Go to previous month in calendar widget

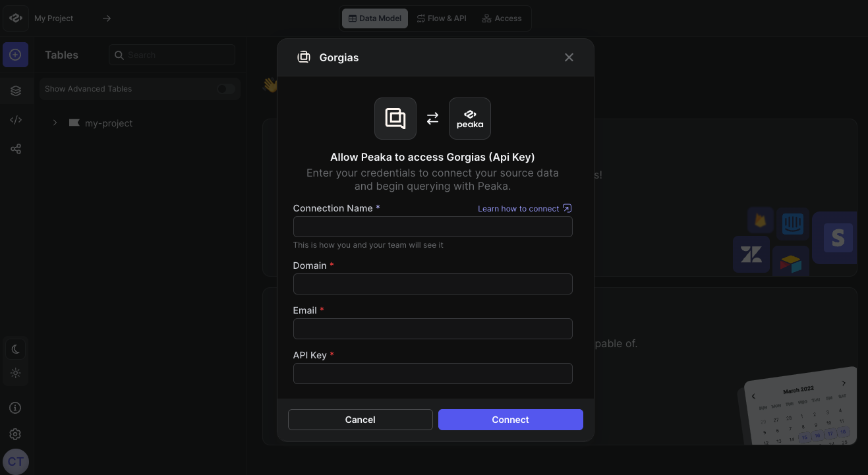[754, 396]
